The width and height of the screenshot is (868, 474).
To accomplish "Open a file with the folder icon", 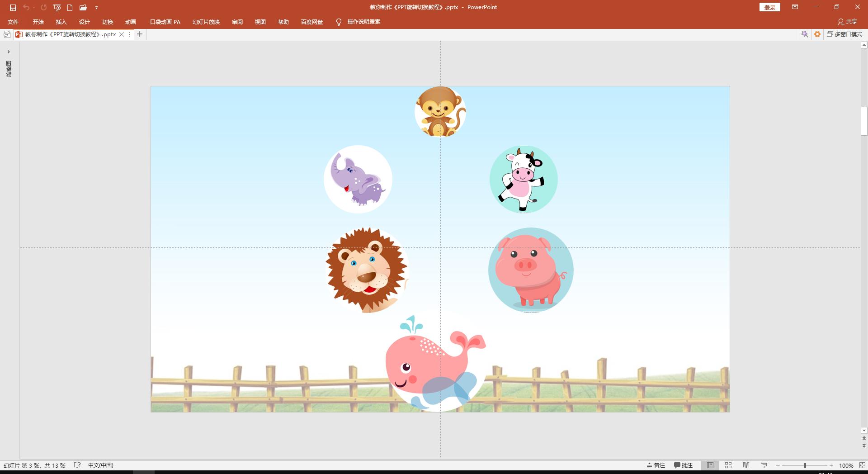I will click(x=83, y=8).
